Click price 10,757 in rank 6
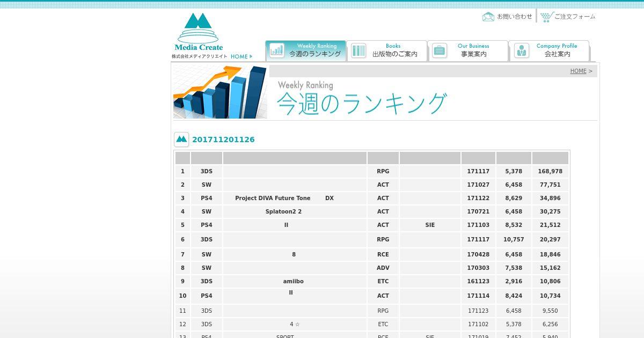The width and height of the screenshot is (644, 338). (514, 239)
